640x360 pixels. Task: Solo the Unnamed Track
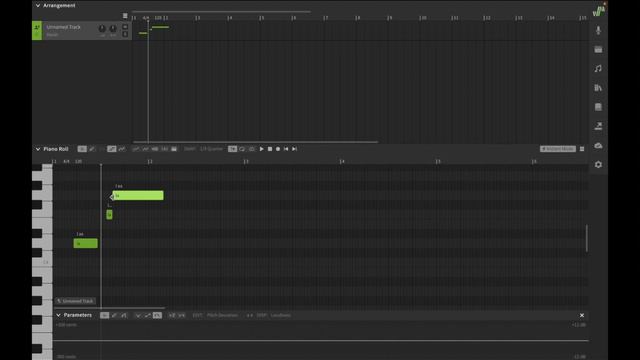[x=125, y=34]
